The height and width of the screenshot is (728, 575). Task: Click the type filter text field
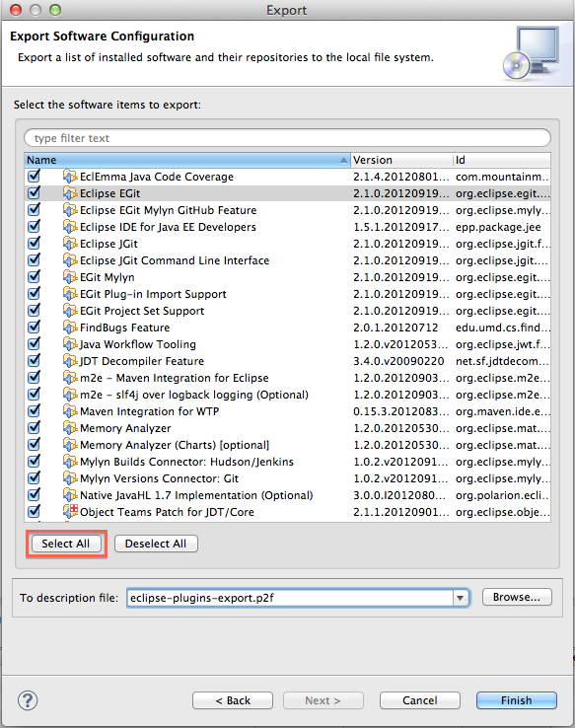coord(287,138)
